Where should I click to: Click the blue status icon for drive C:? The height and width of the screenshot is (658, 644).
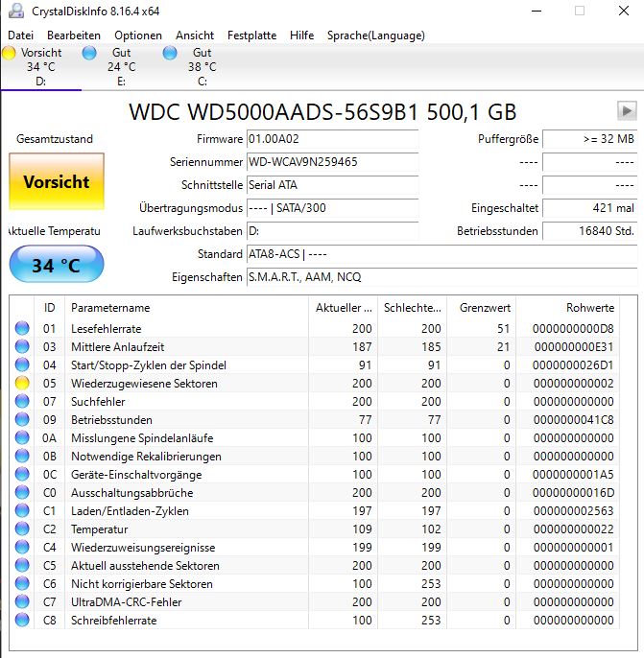tap(170, 53)
